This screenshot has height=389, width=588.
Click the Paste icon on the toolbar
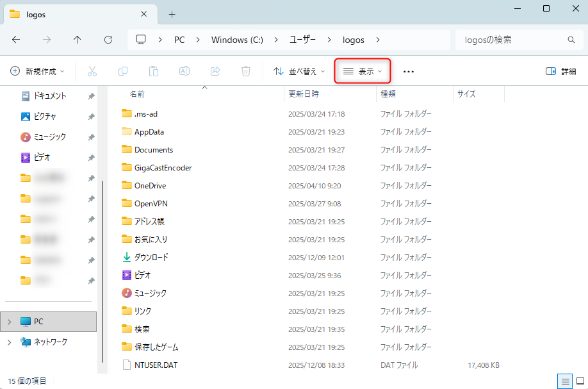(x=154, y=71)
